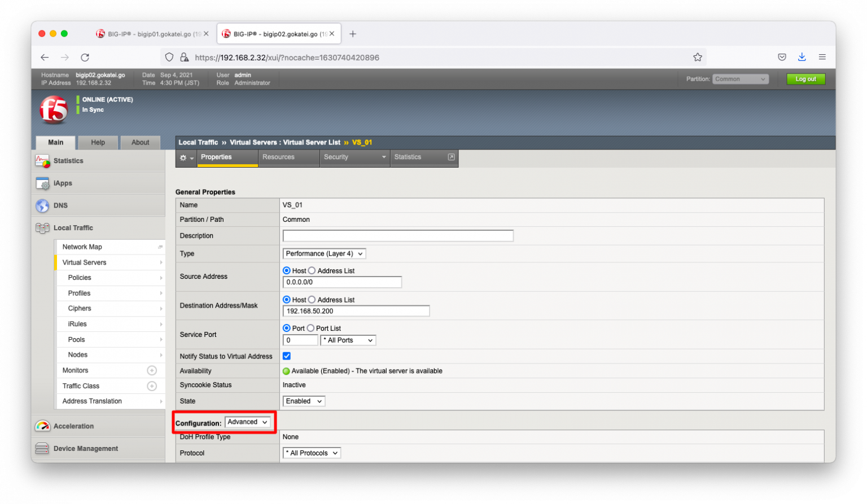Switch to the Resources tab

click(279, 157)
